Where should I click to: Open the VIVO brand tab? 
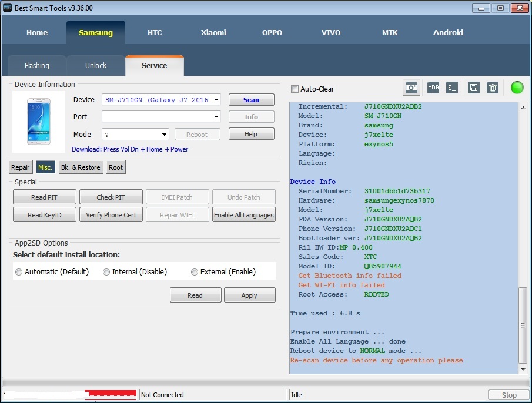(331, 32)
